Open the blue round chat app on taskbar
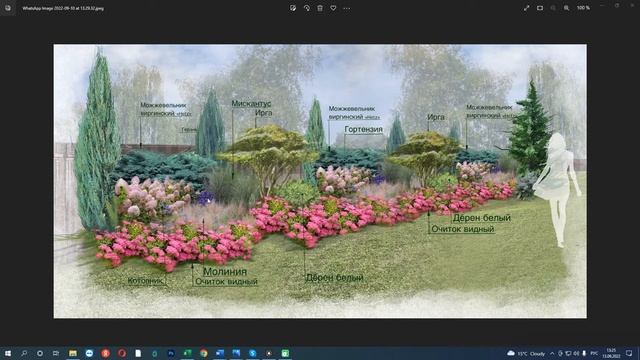This screenshot has width=640, height=360. [x=89, y=353]
